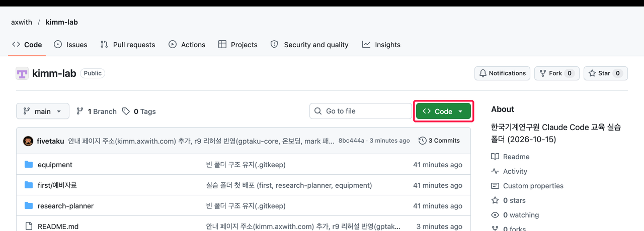The image size is (644, 231).
Task: Focus the Go to file search field
Action: (361, 111)
